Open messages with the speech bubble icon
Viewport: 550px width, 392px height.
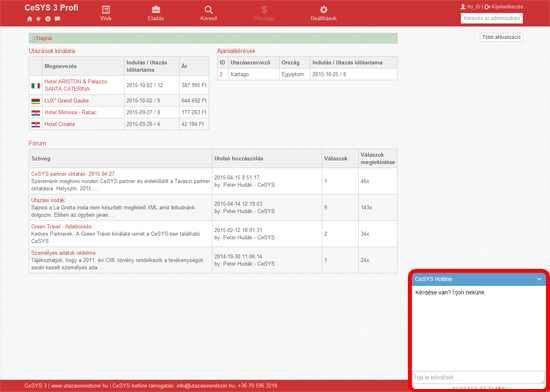58,19
